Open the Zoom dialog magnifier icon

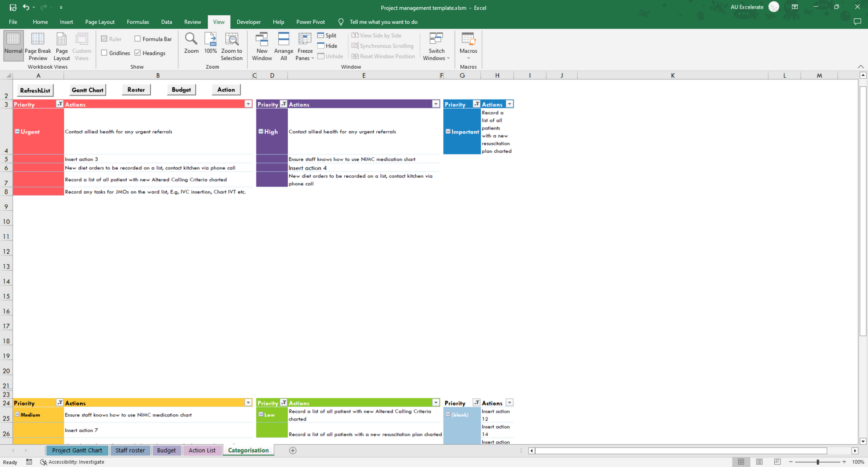191,40
